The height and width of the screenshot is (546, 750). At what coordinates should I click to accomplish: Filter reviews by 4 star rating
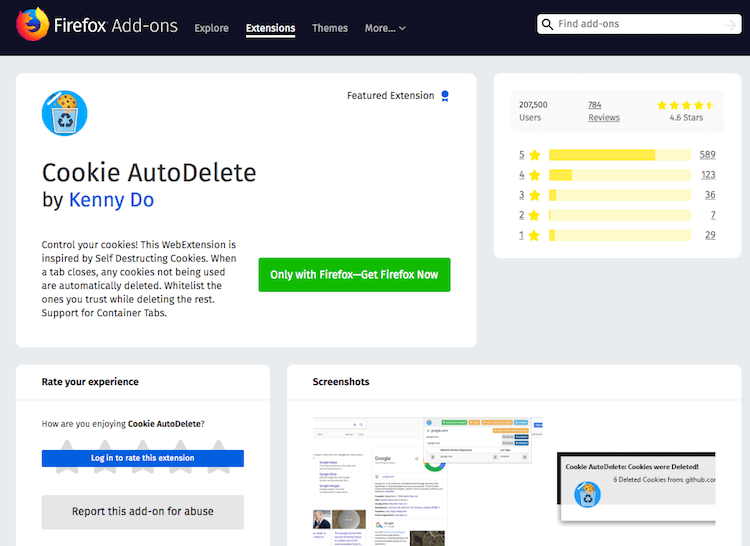tap(521, 175)
